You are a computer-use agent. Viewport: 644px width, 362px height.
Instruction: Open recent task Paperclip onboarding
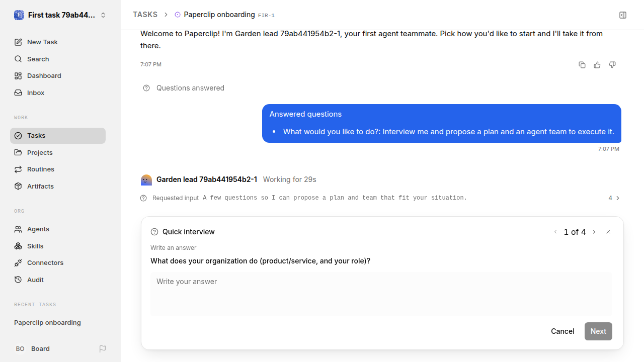[47, 323]
